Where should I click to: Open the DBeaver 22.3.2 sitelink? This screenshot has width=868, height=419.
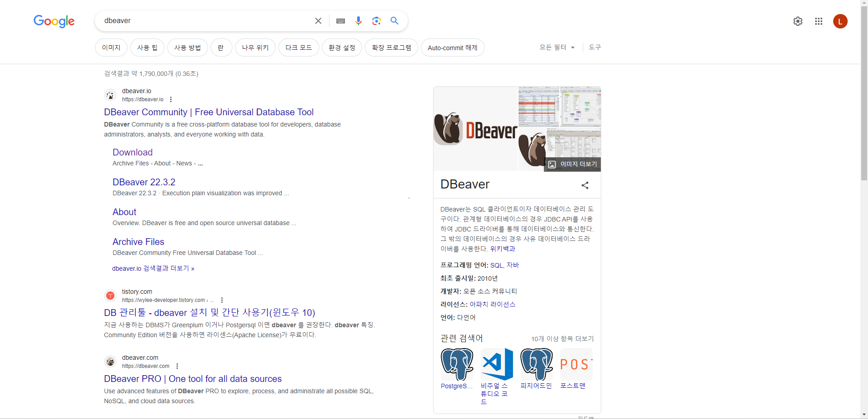[144, 182]
